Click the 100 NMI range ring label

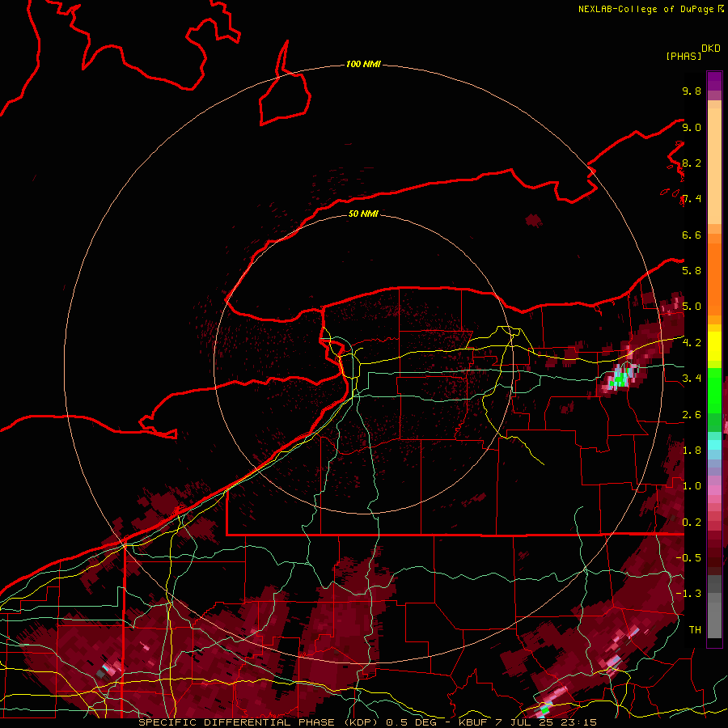pos(363,64)
